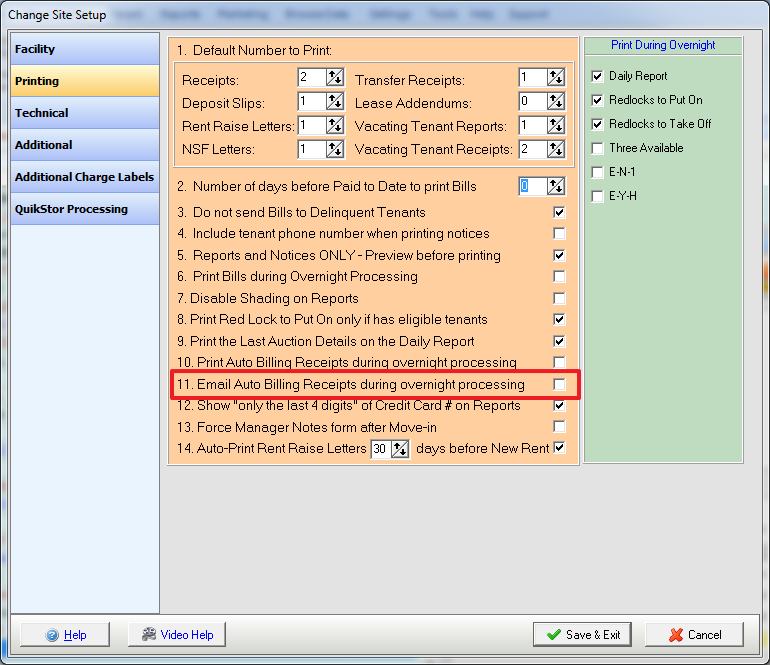Click Save & Exit
The width and height of the screenshot is (770, 665).
582,635
